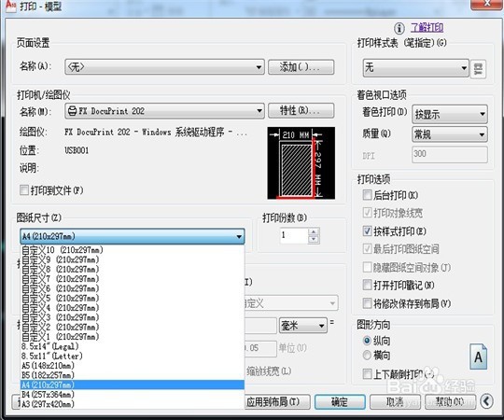
Task: Click the 确定 button
Action: click(x=340, y=401)
